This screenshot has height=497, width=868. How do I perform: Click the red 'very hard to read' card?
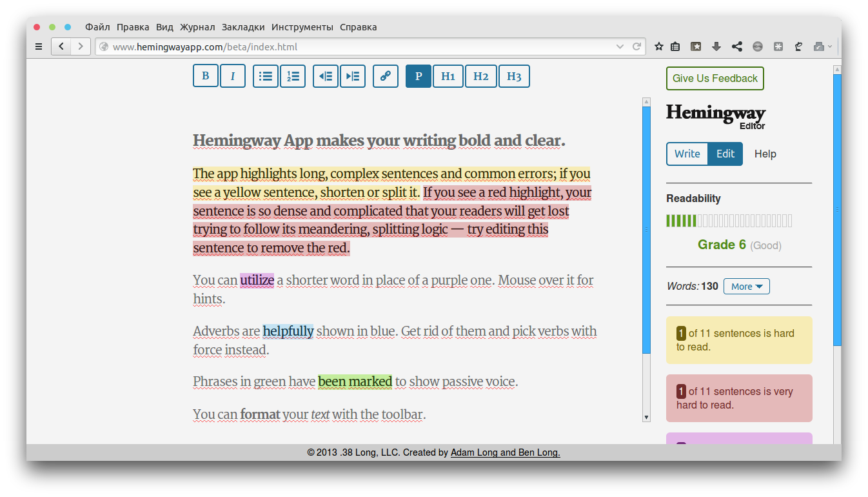coord(739,398)
